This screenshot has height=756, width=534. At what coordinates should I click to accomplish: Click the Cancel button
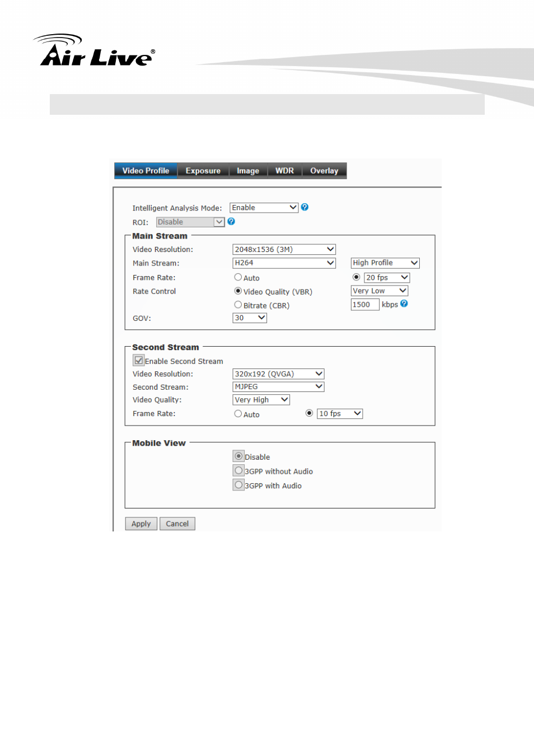point(177,524)
